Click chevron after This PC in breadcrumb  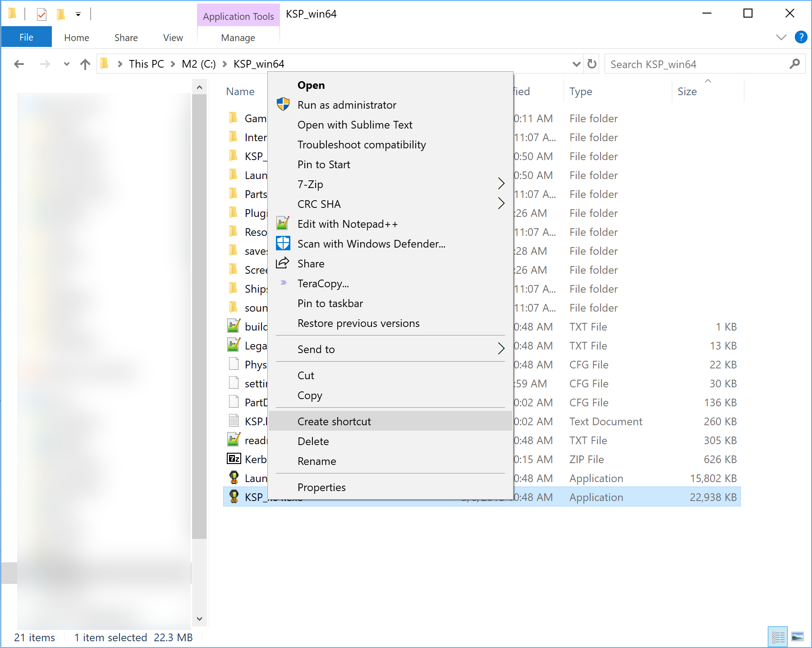pos(173,64)
